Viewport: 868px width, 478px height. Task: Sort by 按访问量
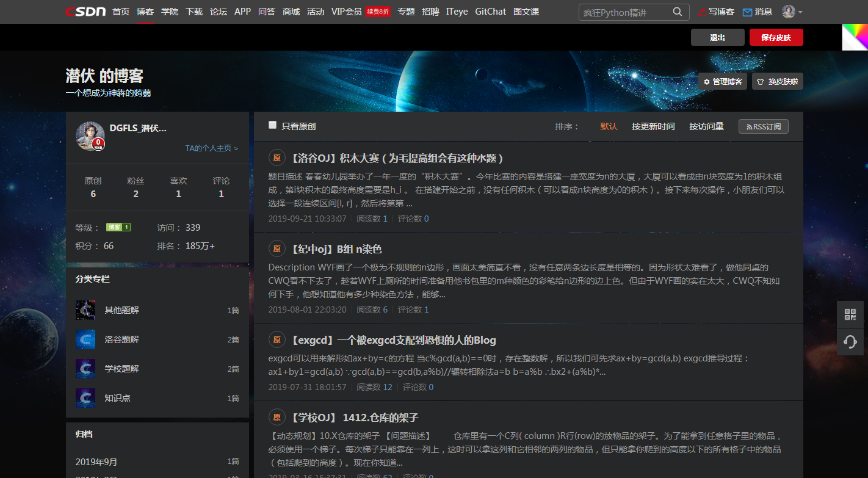[x=706, y=126]
